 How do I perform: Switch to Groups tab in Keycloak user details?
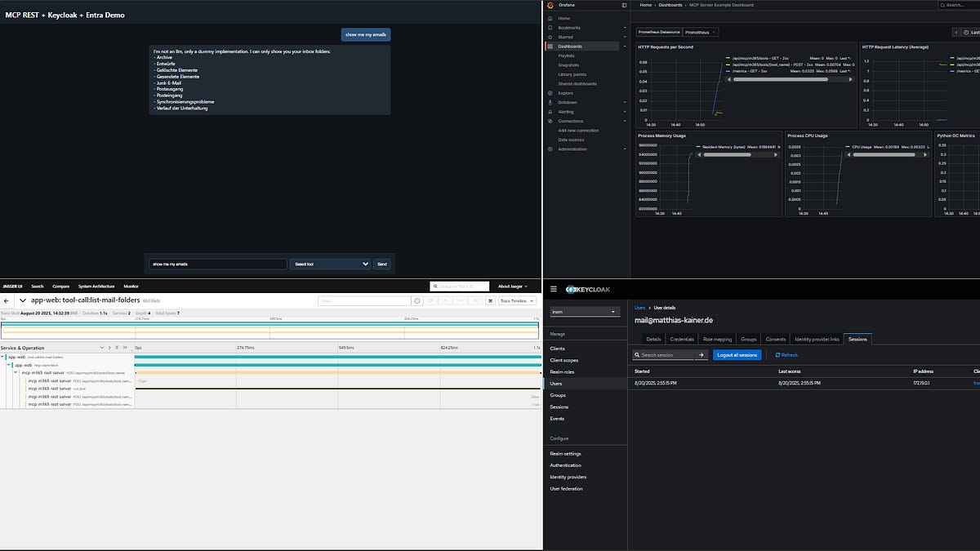[749, 339]
